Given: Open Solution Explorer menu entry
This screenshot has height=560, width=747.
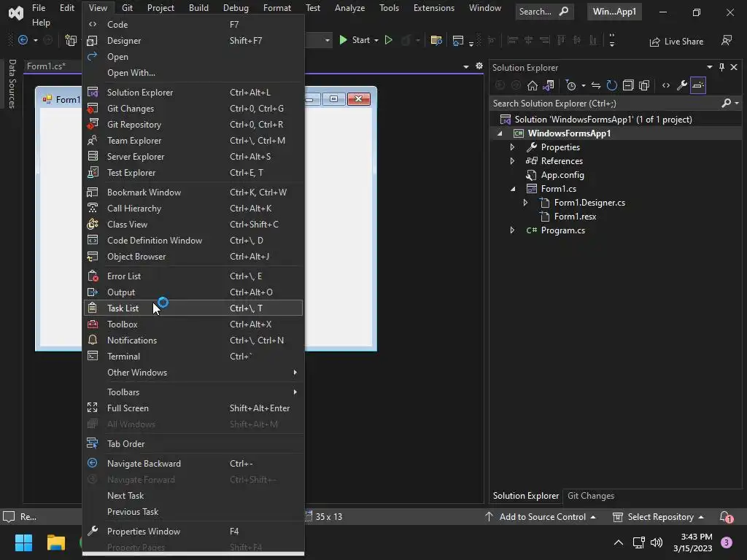Looking at the screenshot, I should pyautogui.click(x=193, y=93).
